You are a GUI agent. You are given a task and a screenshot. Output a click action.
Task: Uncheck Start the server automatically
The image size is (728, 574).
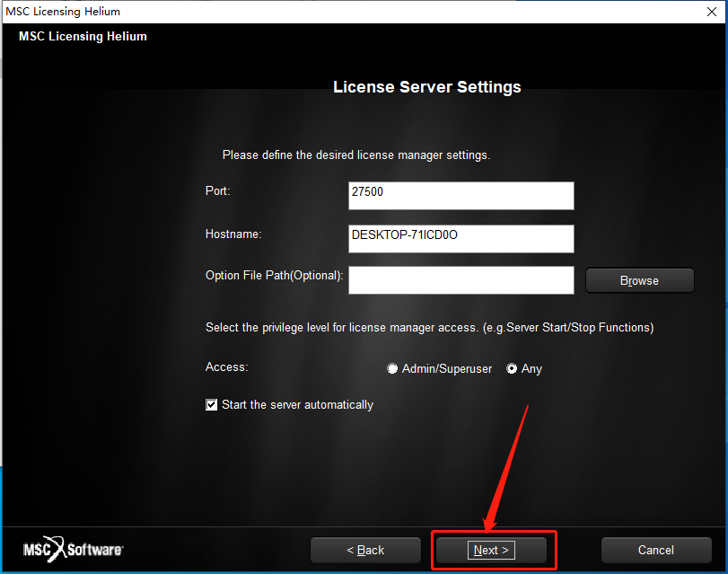pos(211,405)
